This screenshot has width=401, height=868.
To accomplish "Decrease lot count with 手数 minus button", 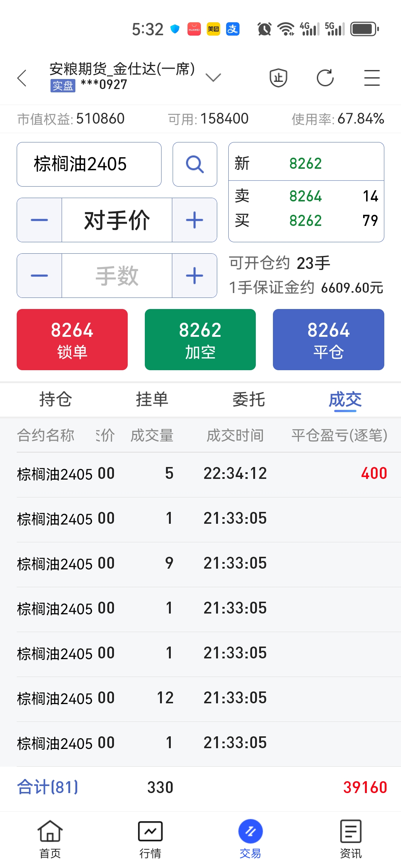I will pyautogui.click(x=39, y=276).
